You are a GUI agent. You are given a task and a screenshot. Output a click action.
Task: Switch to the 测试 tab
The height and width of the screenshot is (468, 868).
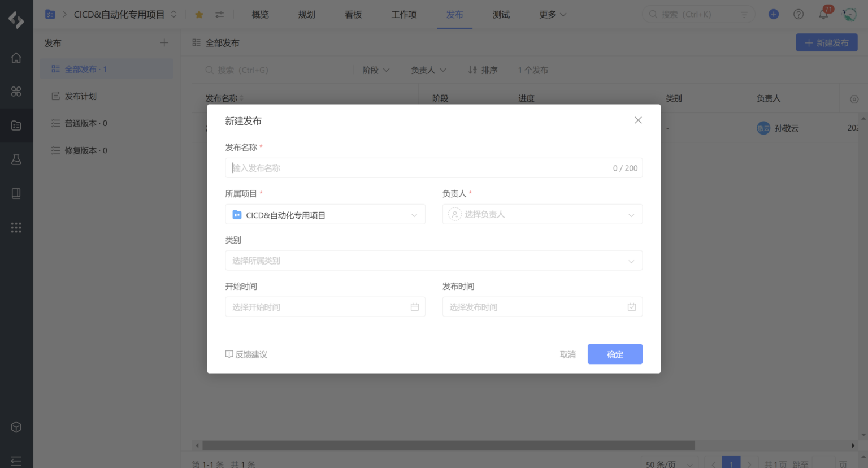pos(501,15)
